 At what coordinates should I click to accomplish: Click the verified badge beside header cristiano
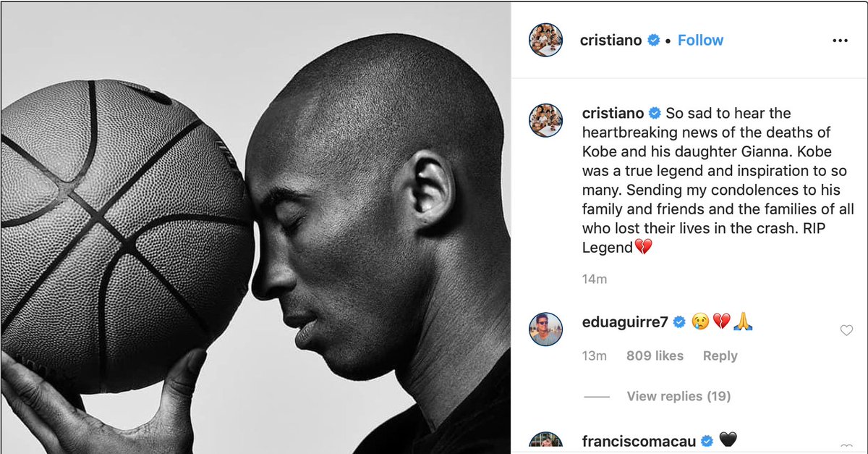coord(654,41)
